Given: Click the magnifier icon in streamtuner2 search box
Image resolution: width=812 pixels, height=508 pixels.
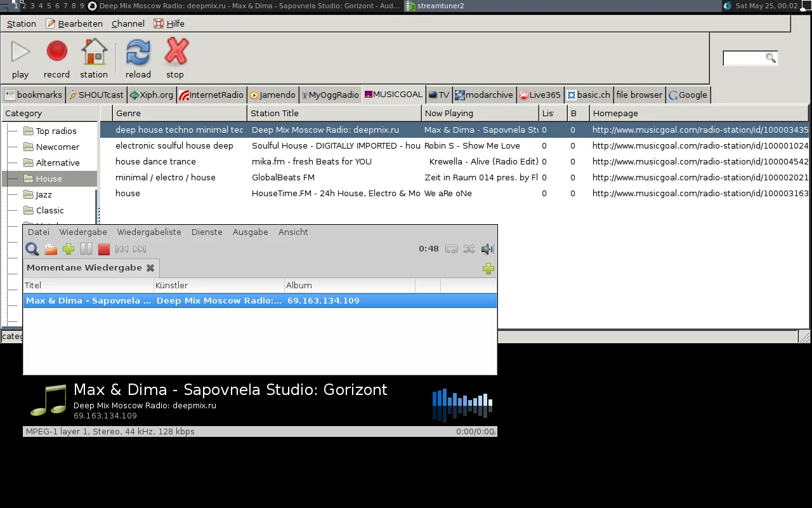Looking at the screenshot, I should [770, 58].
